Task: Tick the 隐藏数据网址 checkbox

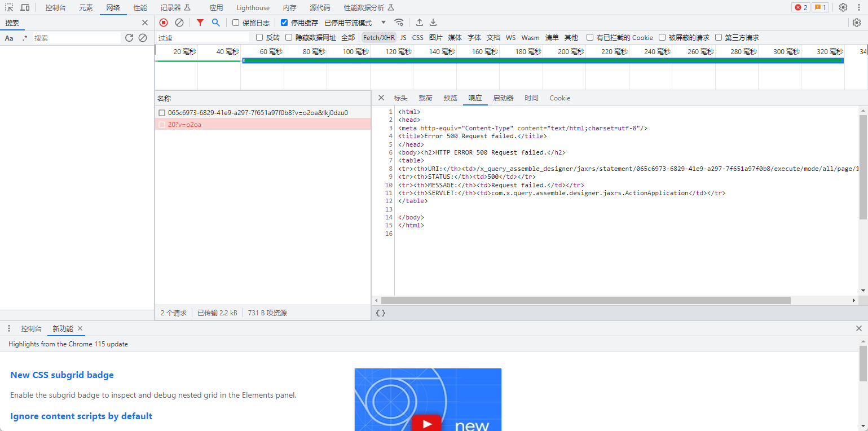Action: 289,38
